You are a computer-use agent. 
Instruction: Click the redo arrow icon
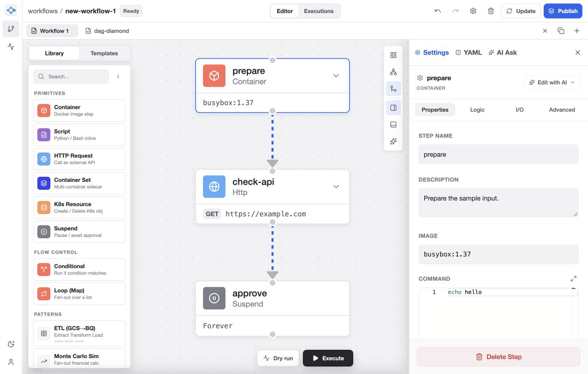click(455, 11)
